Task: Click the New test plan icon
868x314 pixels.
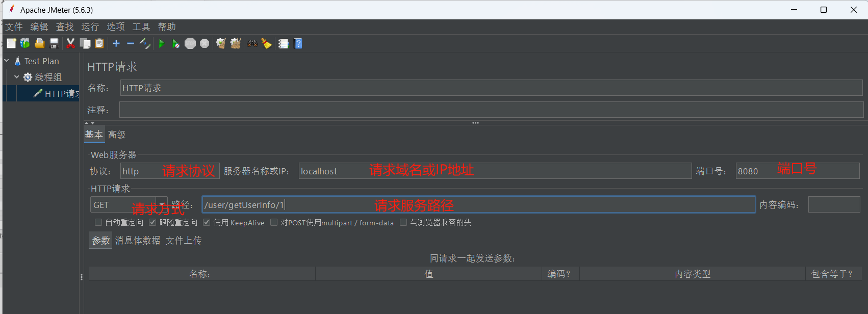Action: tap(11, 43)
